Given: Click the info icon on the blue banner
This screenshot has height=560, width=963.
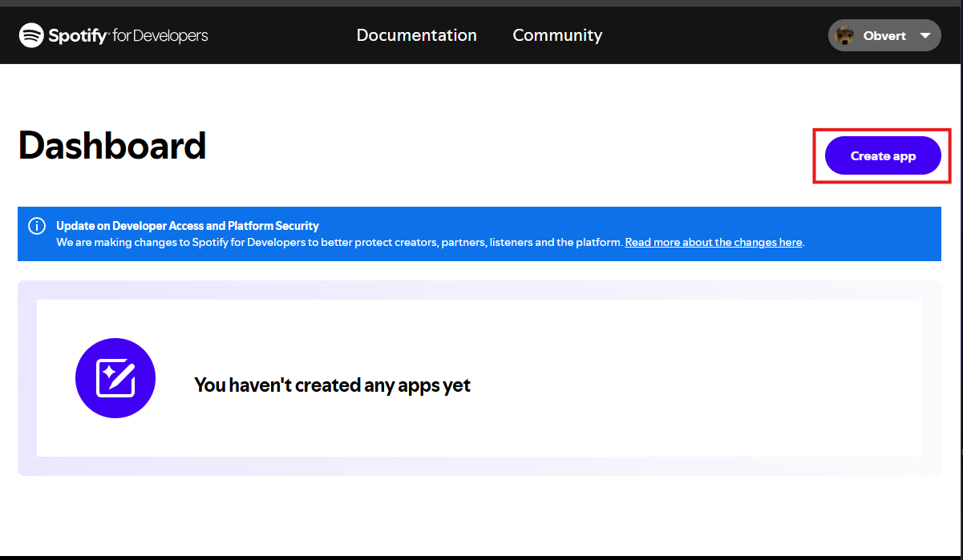Looking at the screenshot, I should click(x=37, y=226).
